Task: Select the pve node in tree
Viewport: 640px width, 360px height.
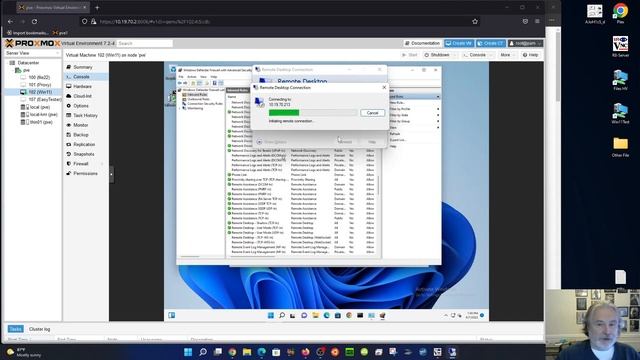Action: tap(26, 70)
